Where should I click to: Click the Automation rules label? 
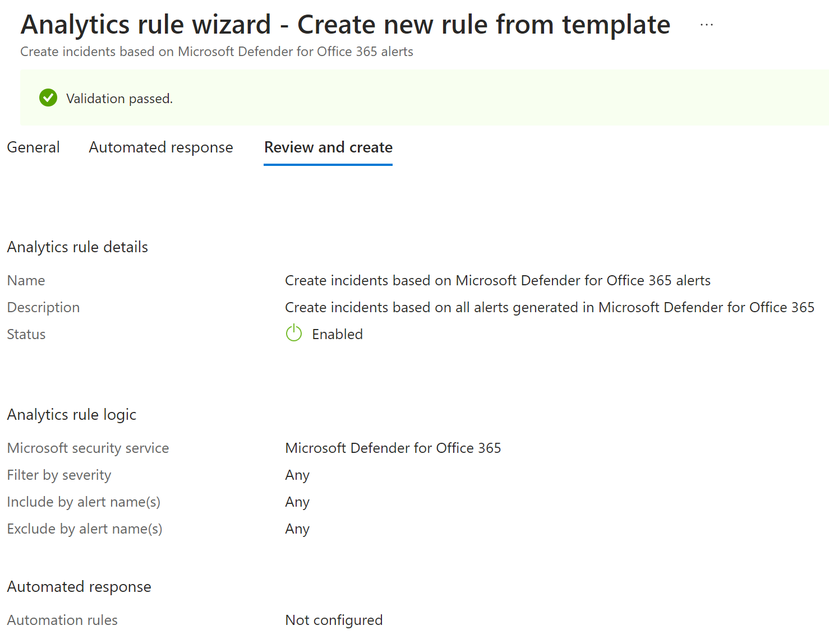tap(62, 620)
